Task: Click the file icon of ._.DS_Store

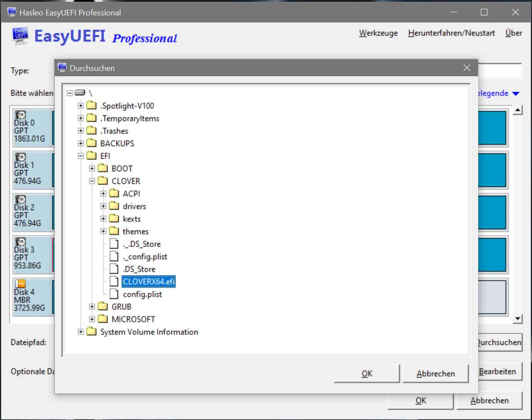Action: pos(114,244)
